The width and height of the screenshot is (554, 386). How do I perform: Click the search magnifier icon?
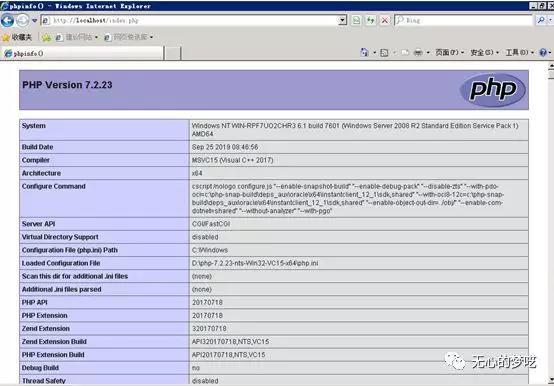(541, 20)
